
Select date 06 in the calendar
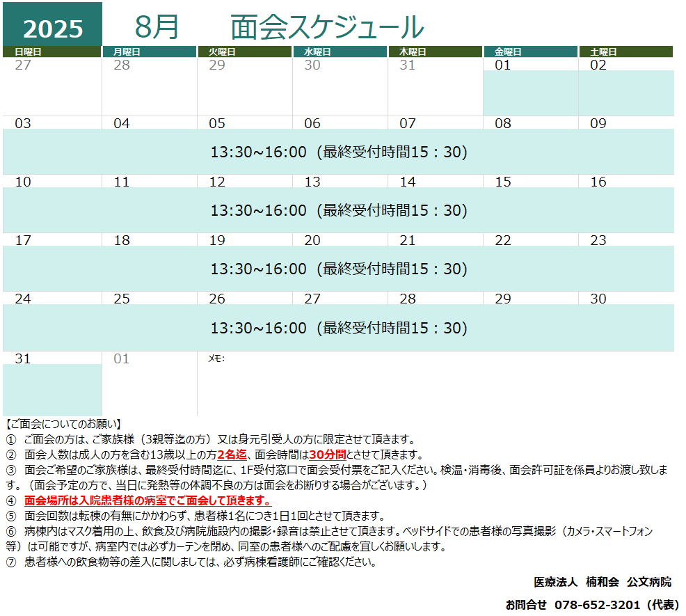point(312,123)
